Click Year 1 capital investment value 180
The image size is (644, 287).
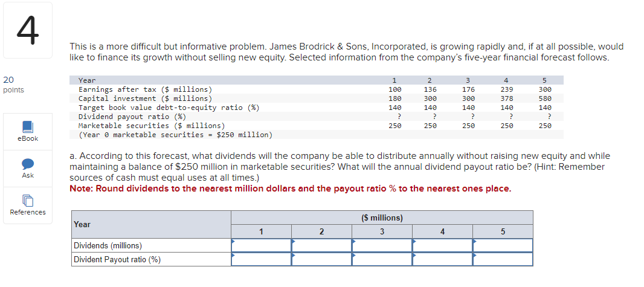[x=394, y=98]
